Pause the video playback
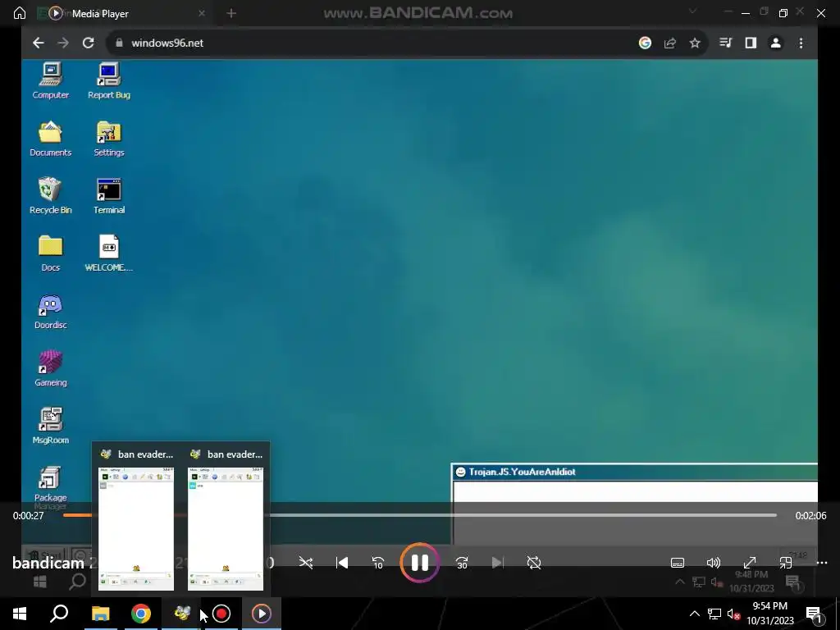Image resolution: width=840 pixels, height=630 pixels. pyautogui.click(x=419, y=563)
